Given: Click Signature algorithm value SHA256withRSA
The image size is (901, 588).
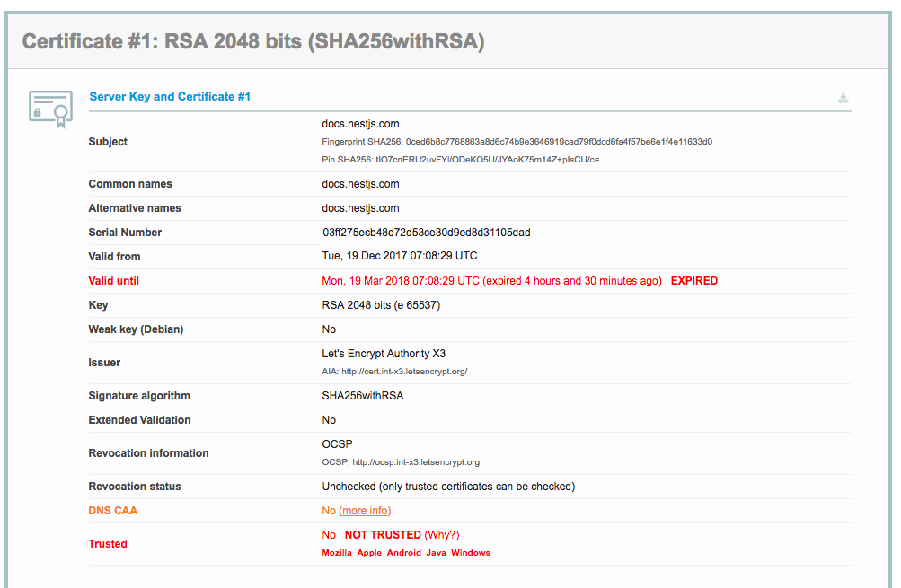Looking at the screenshot, I should click(x=363, y=396).
